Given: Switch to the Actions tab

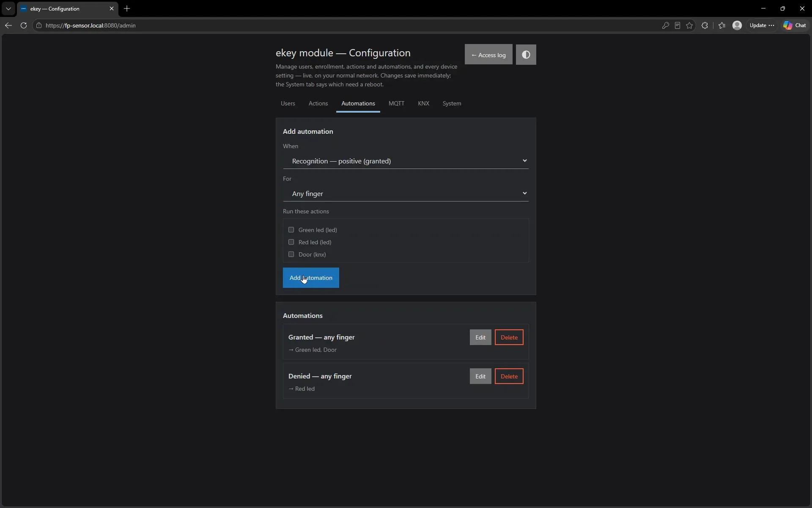Looking at the screenshot, I should click(x=318, y=103).
